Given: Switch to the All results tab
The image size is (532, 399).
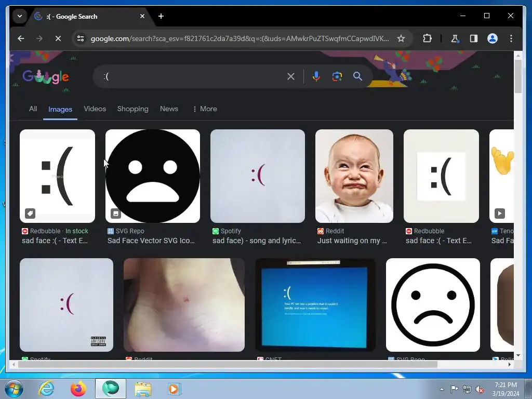Looking at the screenshot, I should 33,109.
